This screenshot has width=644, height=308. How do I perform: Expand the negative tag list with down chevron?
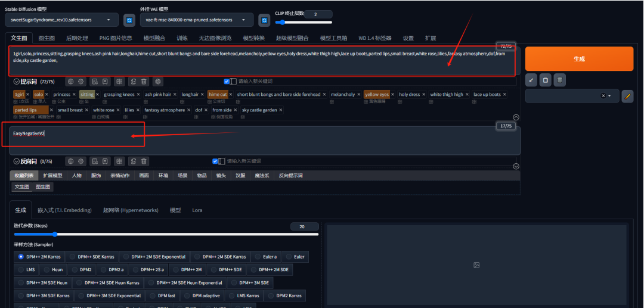pos(516,166)
